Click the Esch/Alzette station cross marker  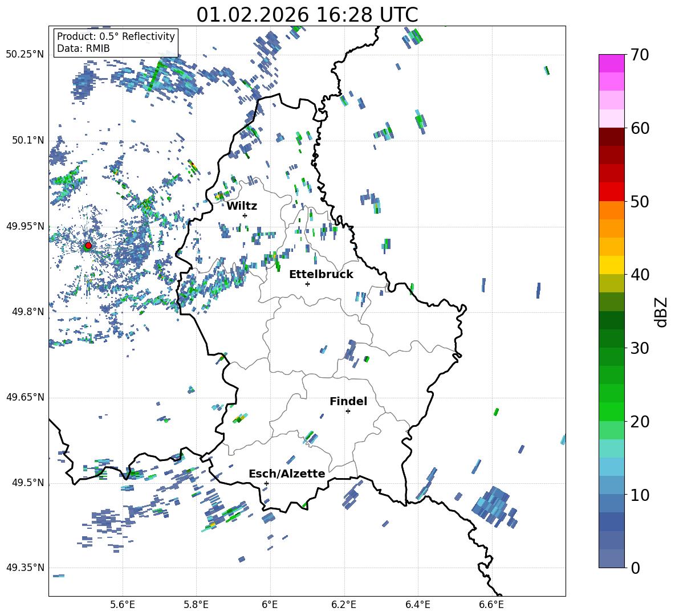click(x=266, y=483)
